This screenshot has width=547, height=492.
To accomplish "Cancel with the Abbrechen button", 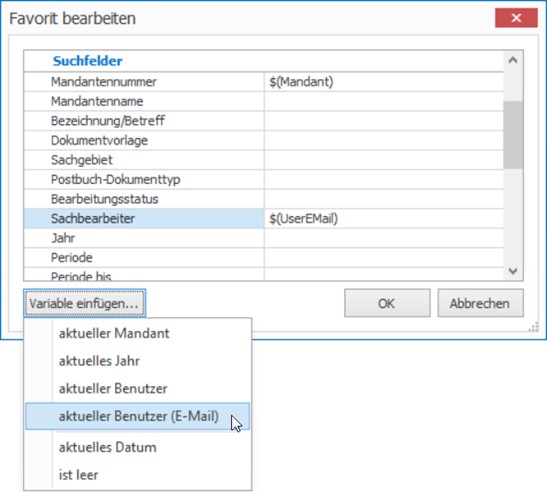I will pos(480,303).
